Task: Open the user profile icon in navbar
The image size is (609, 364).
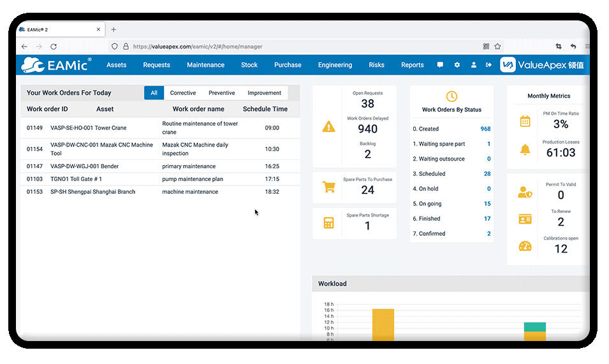Action: [473, 65]
